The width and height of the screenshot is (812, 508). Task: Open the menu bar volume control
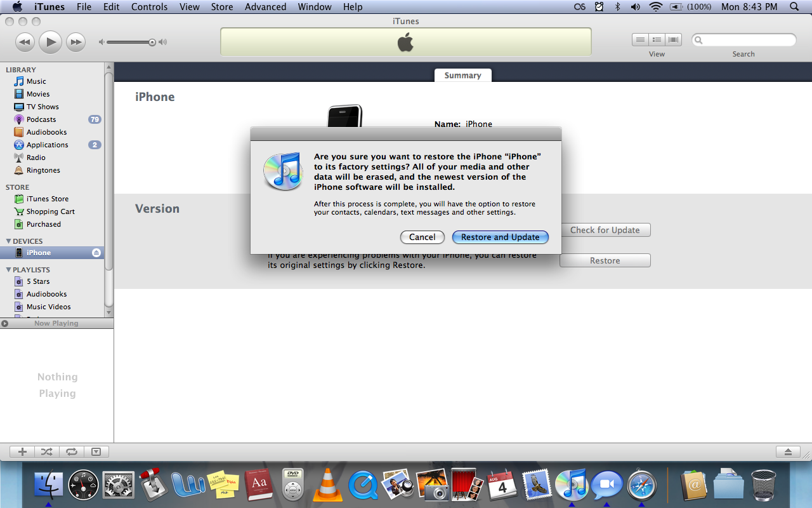[636, 7]
